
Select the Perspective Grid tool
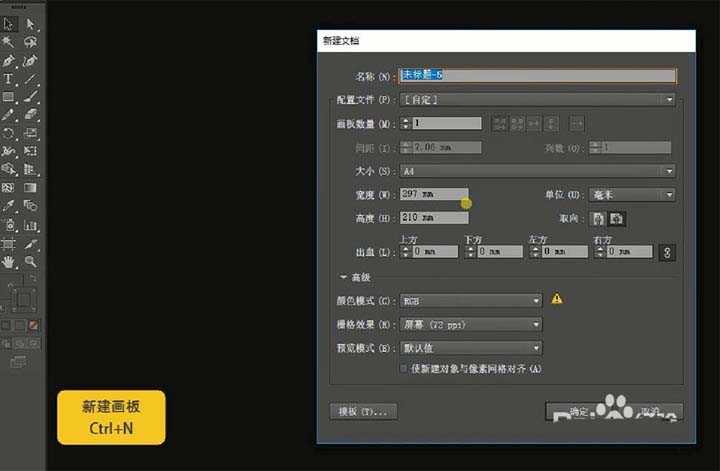[30, 169]
